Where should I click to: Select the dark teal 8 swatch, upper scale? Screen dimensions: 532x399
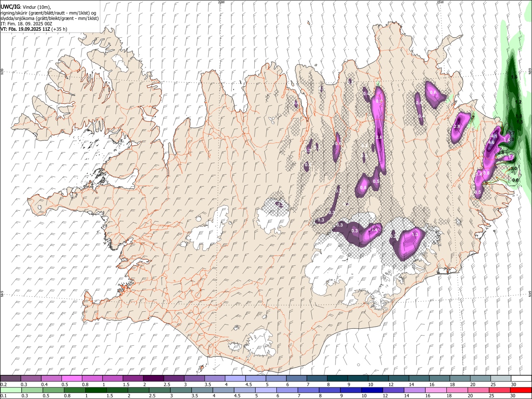pyautogui.click(x=337, y=379)
